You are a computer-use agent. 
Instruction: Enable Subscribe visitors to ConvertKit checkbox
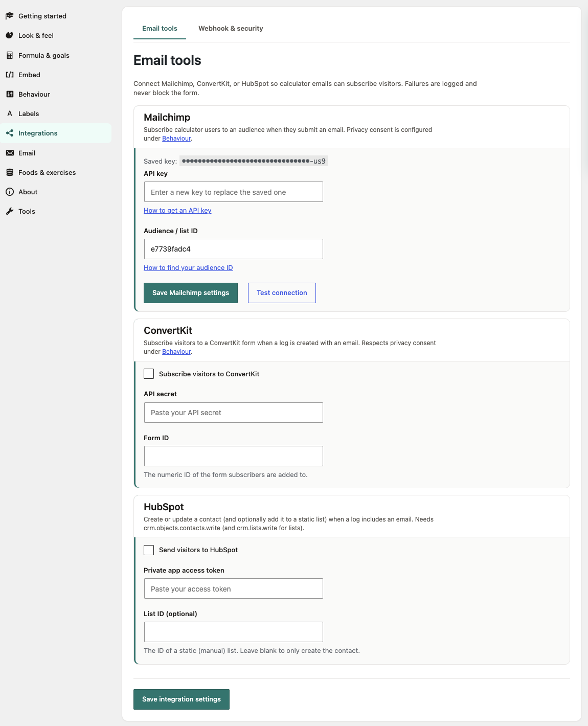pos(149,374)
